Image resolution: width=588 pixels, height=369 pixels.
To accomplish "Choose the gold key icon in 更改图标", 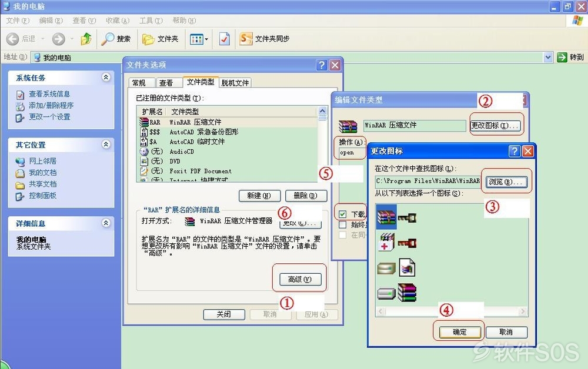I will click(x=407, y=217).
